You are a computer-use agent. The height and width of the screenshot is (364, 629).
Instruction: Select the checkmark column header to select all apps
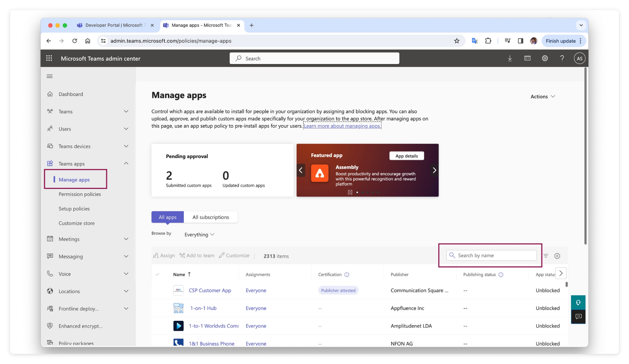pos(157,274)
